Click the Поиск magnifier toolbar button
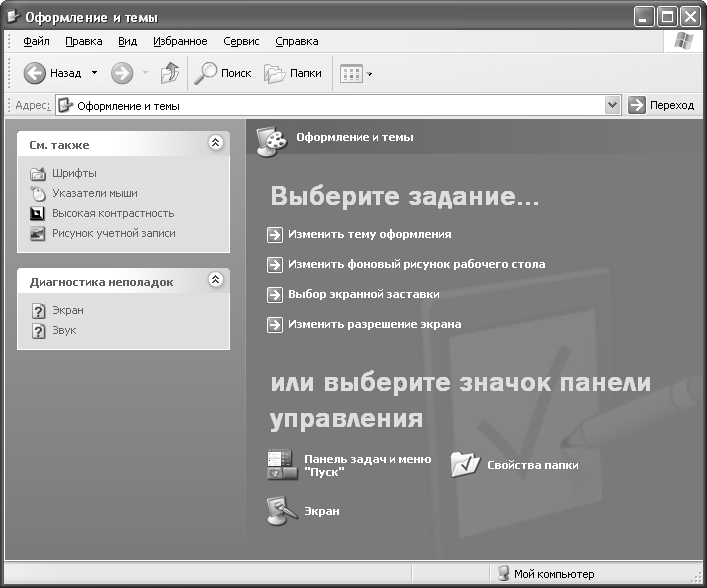Screen dimensions: 707x588 pyautogui.click(x=223, y=73)
